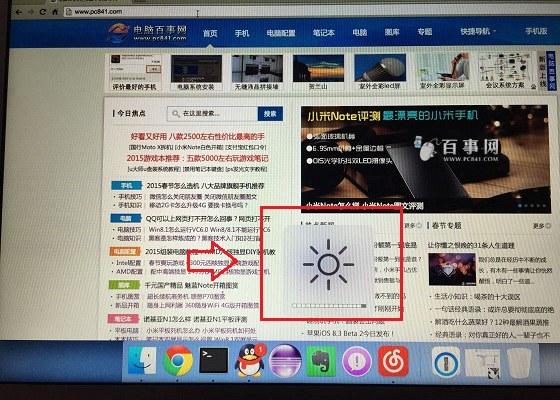Click the browser back arrow

(19, 12)
